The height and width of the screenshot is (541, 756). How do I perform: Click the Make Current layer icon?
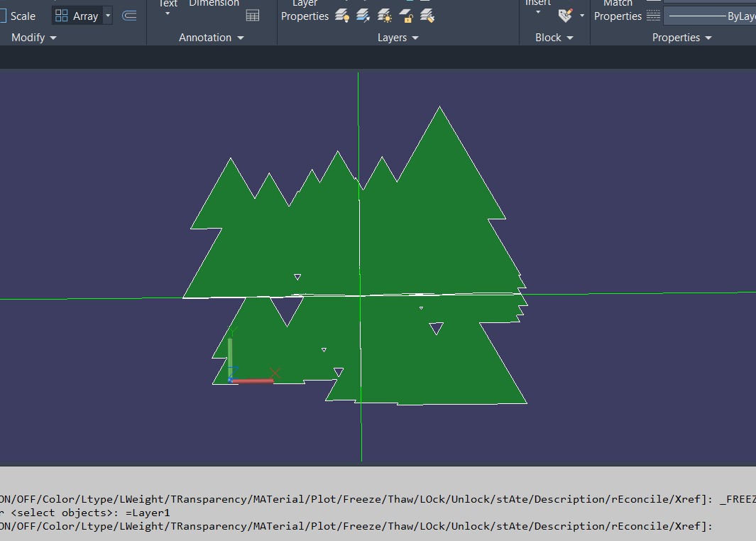point(363,15)
